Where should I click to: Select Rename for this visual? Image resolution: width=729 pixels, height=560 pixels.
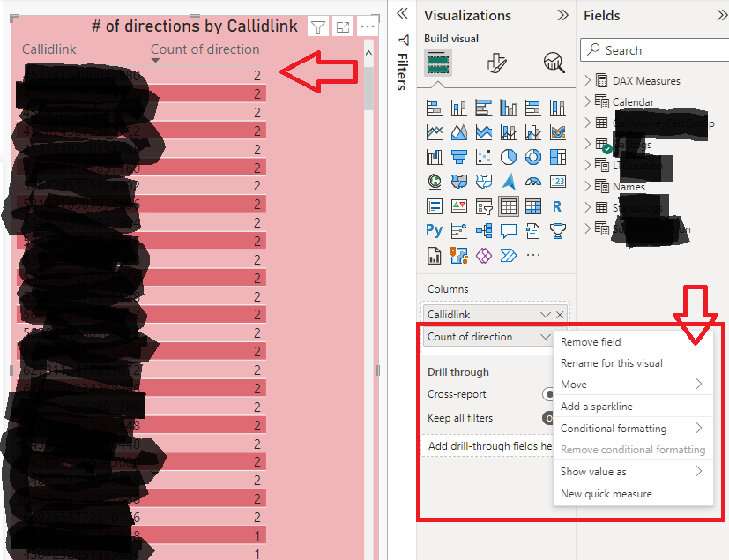tap(633, 362)
